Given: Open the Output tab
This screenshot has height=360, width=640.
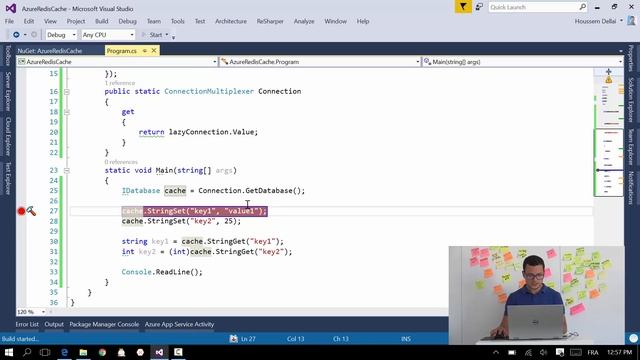Looking at the screenshot, I should pyautogui.click(x=54, y=324).
